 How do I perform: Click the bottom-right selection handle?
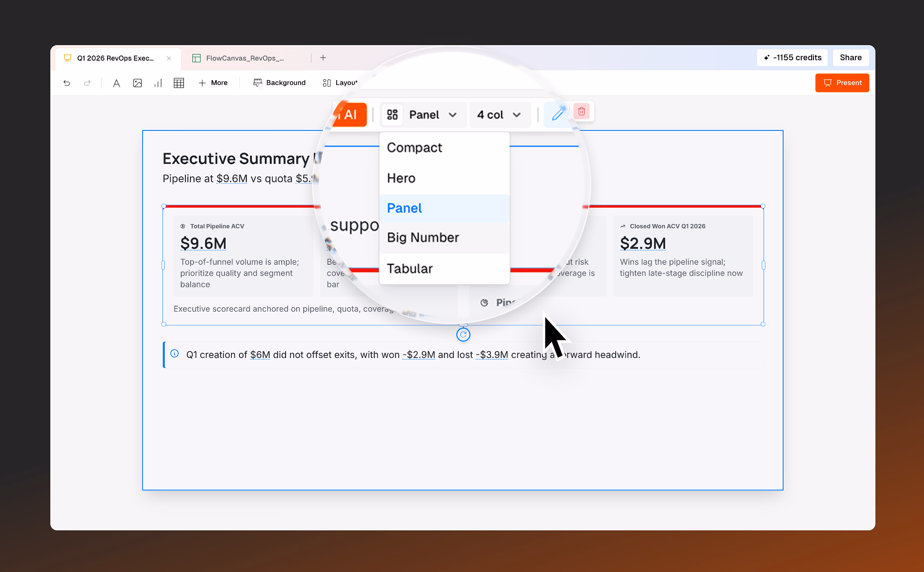pos(763,324)
